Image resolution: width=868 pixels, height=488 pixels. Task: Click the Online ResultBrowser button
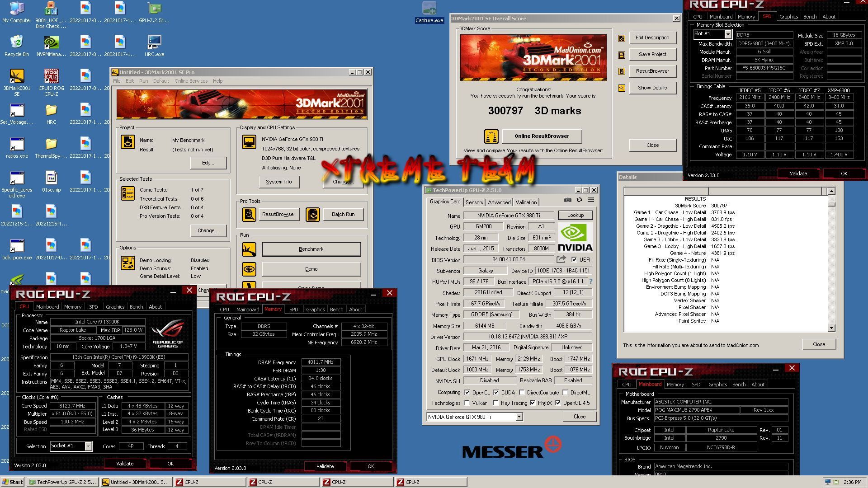(x=542, y=136)
